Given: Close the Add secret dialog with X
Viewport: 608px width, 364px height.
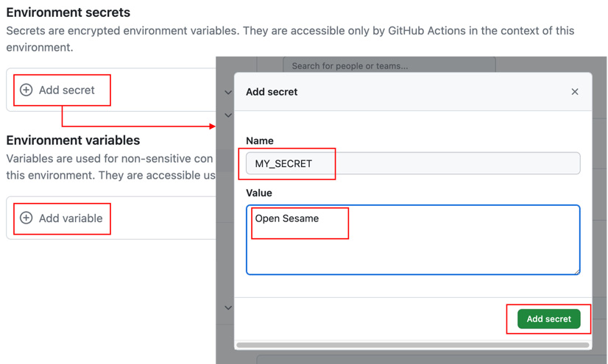Looking at the screenshot, I should 575,92.
